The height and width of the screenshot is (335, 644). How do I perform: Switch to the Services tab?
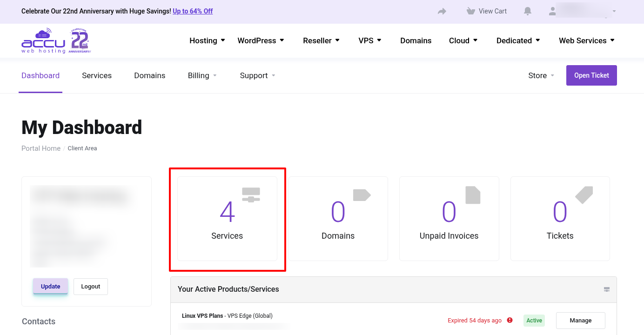pyautogui.click(x=97, y=75)
